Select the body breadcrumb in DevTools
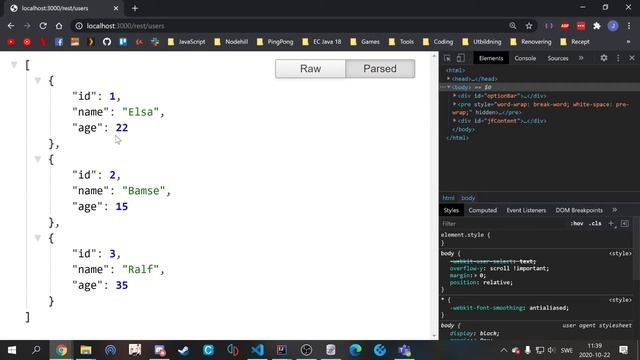This screenshot has width=640, height=360. click(x=468, y=198)
